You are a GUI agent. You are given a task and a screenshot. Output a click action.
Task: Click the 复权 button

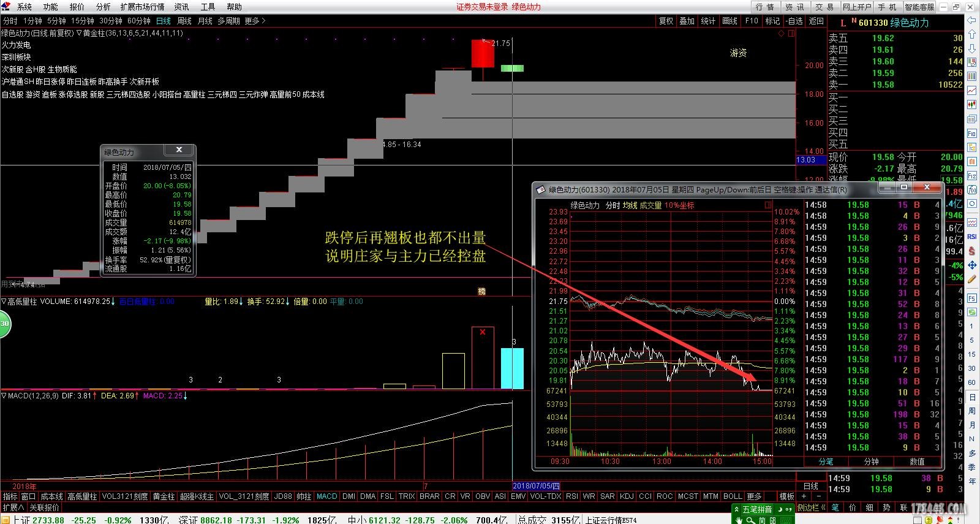[x=666, y=21]
